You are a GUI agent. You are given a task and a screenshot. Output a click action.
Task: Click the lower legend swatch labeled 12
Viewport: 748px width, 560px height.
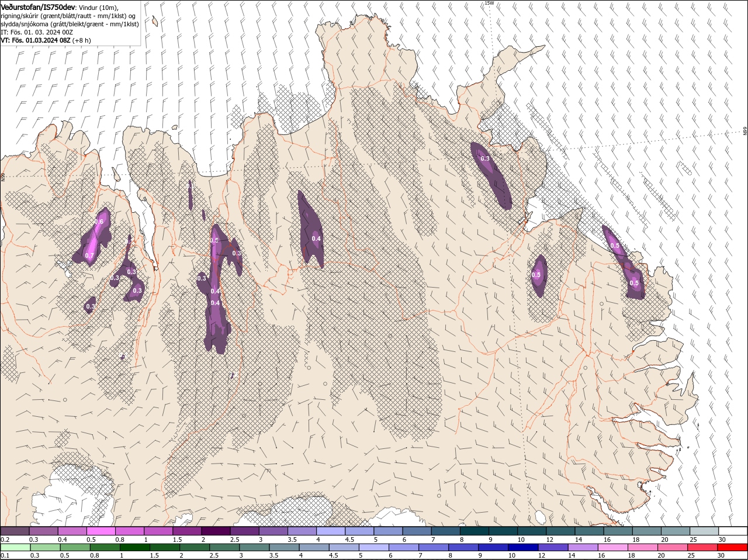553,547
